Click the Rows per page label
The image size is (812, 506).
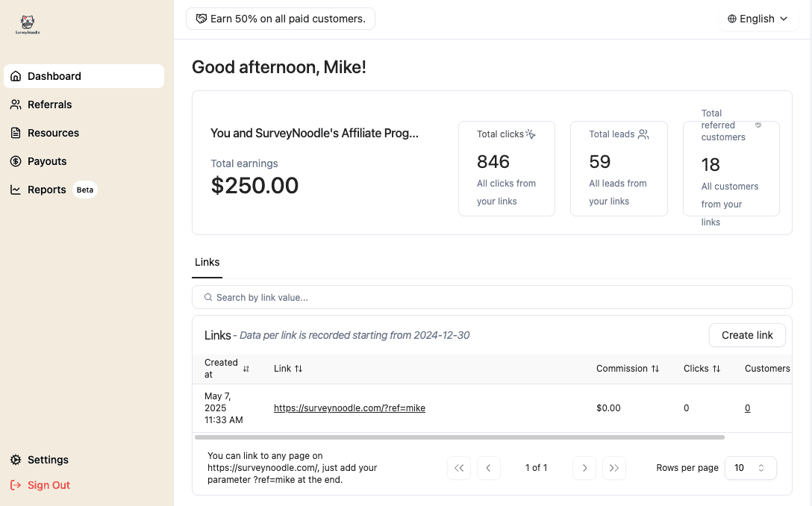tap(687, 468)
